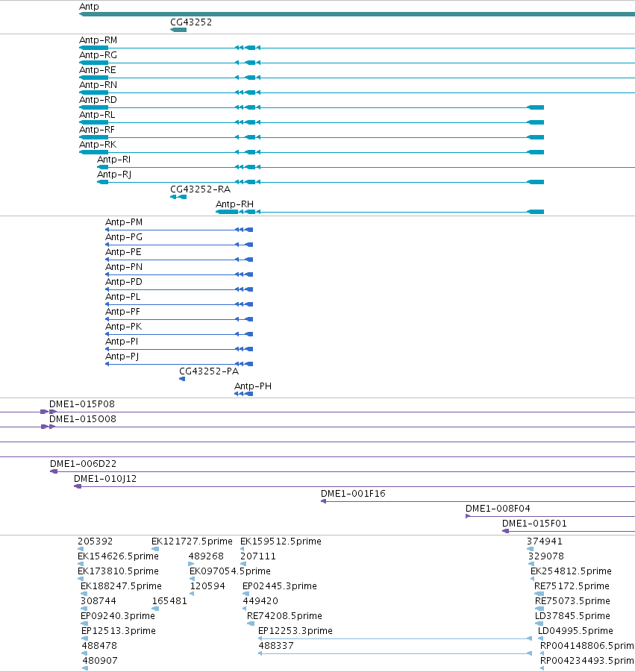Select EST RE75172.5prime
Viewport: 635px width, 672px height.
(x=572, y=586)
